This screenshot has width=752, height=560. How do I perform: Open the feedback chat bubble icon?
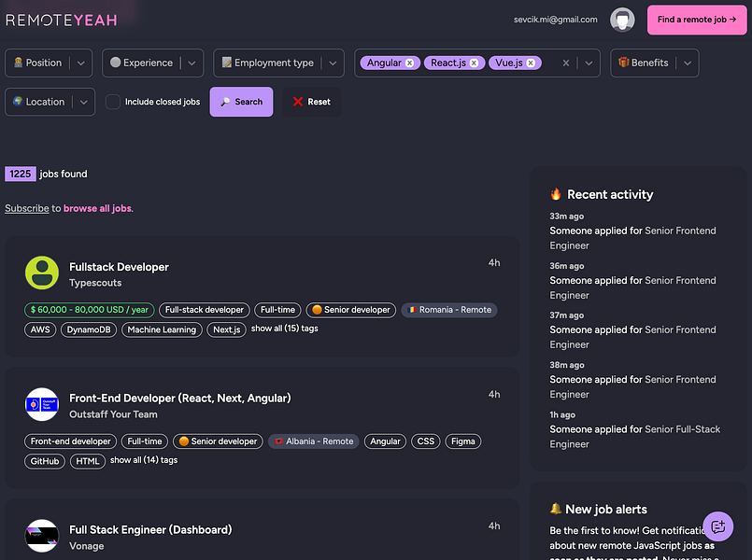click(718, 527)
